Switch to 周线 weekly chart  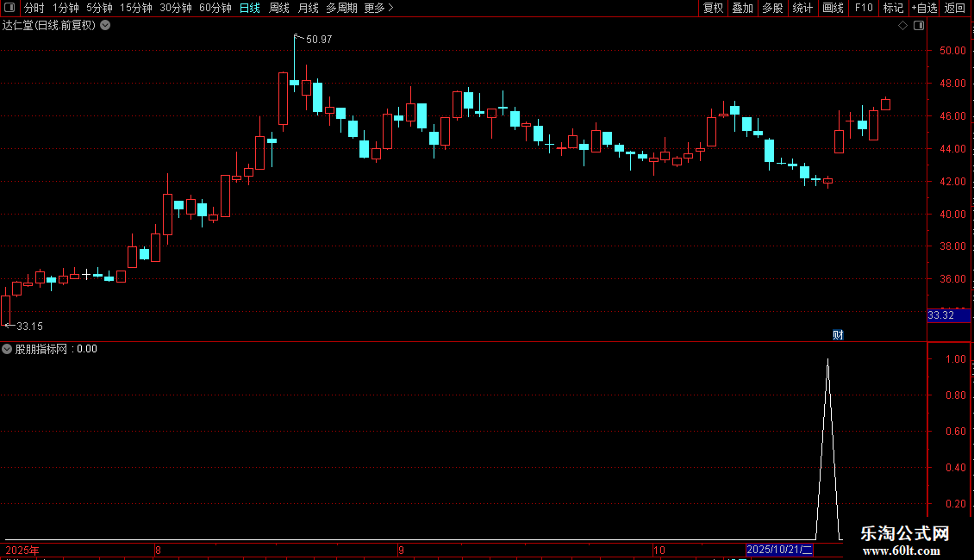279,8
